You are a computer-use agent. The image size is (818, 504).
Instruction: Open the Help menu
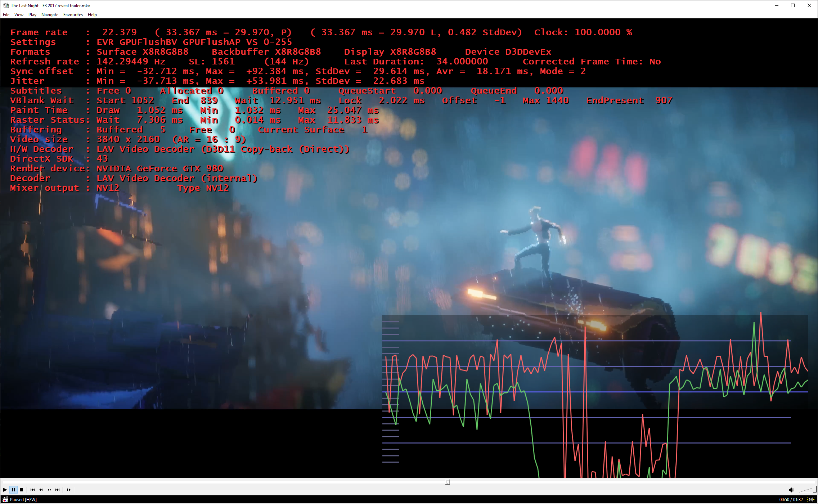click(92, 15)
